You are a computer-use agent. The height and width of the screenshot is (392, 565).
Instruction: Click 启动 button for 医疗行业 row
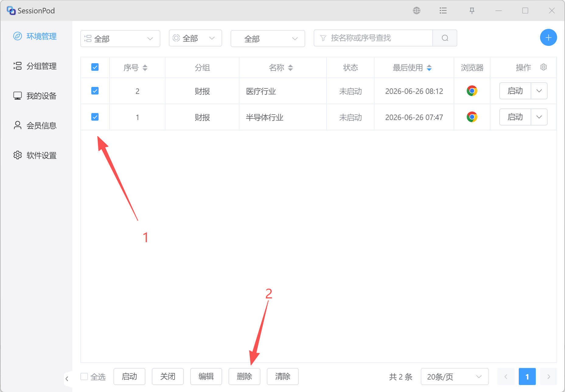(515, 91)
